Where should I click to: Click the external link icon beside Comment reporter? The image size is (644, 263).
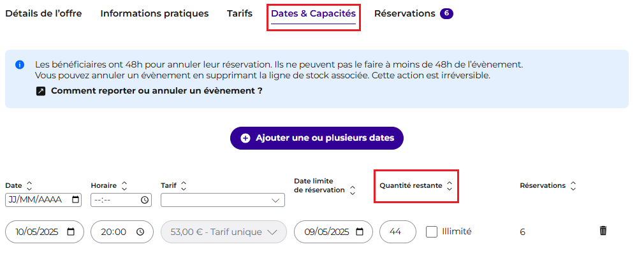coord(41,91)
